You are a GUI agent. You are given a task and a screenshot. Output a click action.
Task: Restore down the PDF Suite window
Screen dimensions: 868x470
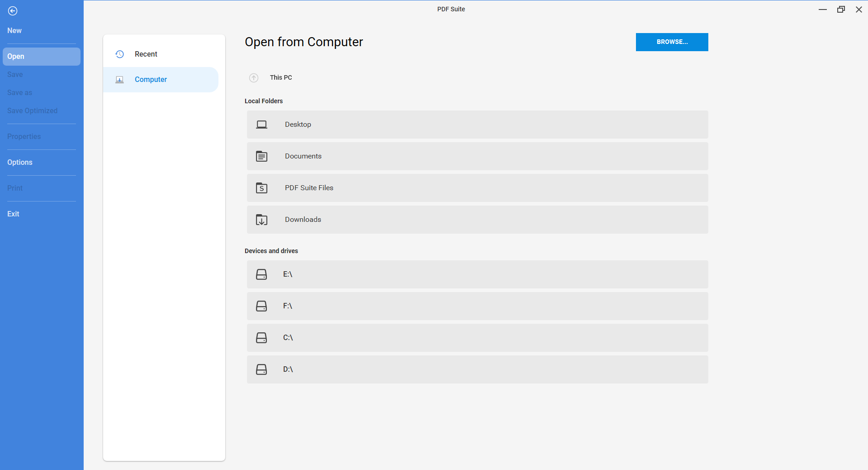click(841, 10)
